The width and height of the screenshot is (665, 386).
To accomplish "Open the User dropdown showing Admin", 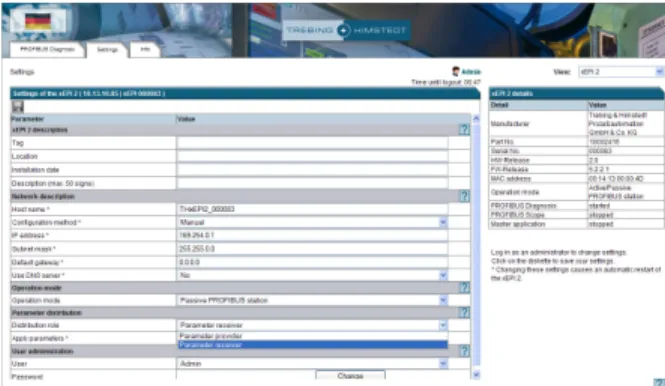I will pos(443,364).
